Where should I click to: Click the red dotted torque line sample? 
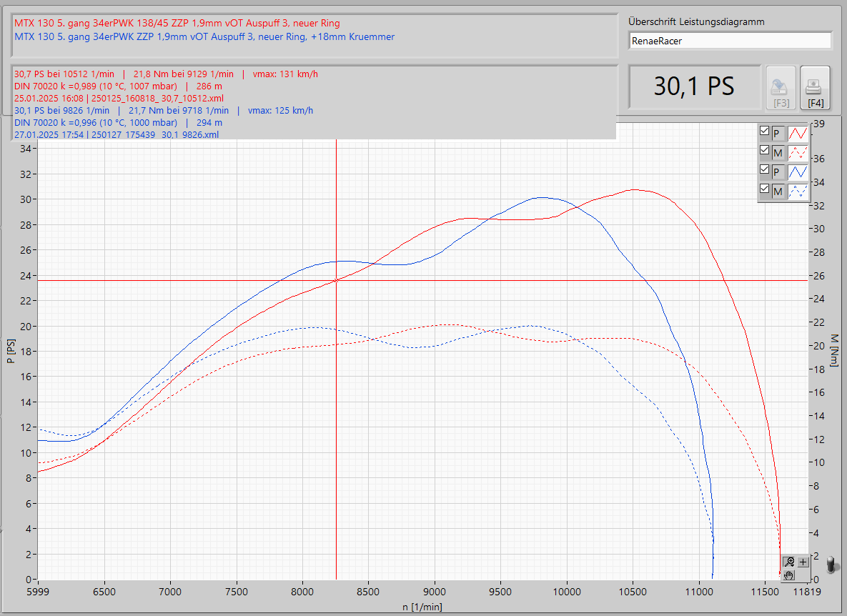pyautogui.click(x=798, y=151)
